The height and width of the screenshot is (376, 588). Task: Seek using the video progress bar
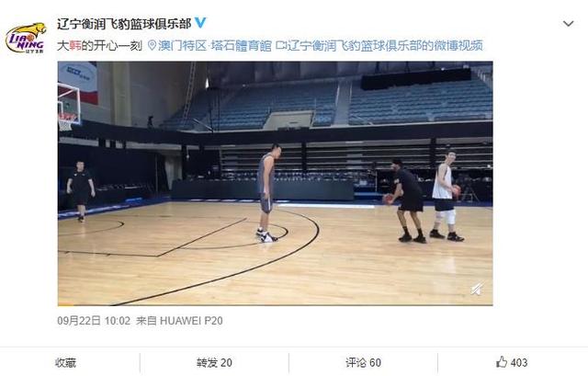pyautogui.click(x=276, y=304)
